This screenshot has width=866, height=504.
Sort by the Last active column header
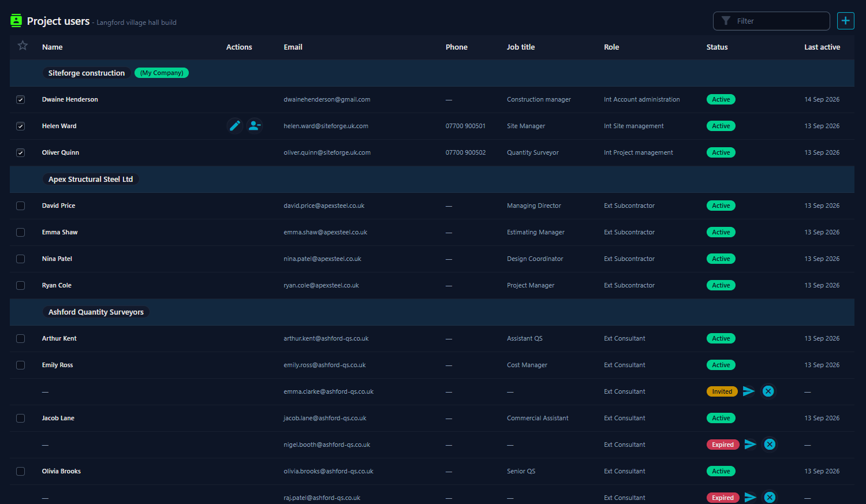click(822, 47)
